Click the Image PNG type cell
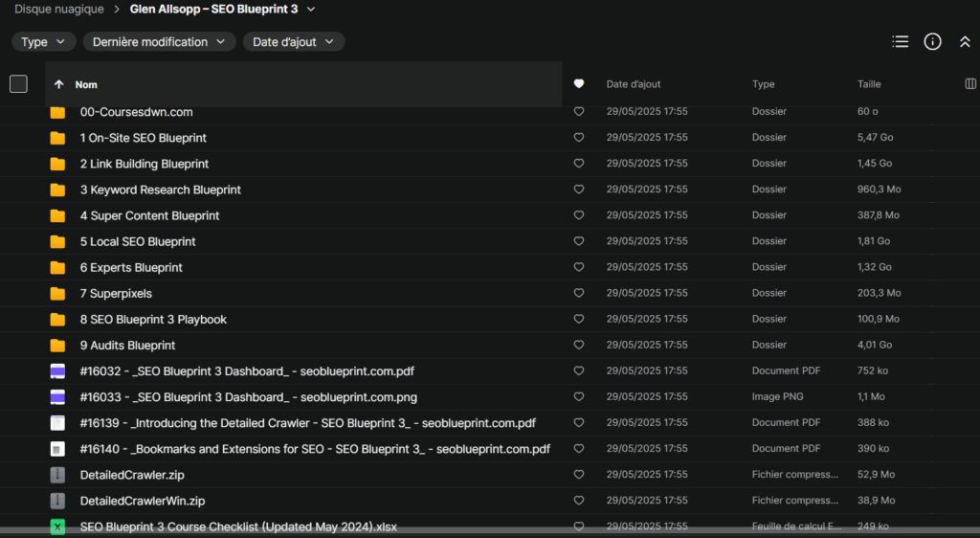Image resolution: width=980 pixels, height=538 pixels. tap(777, 396)
